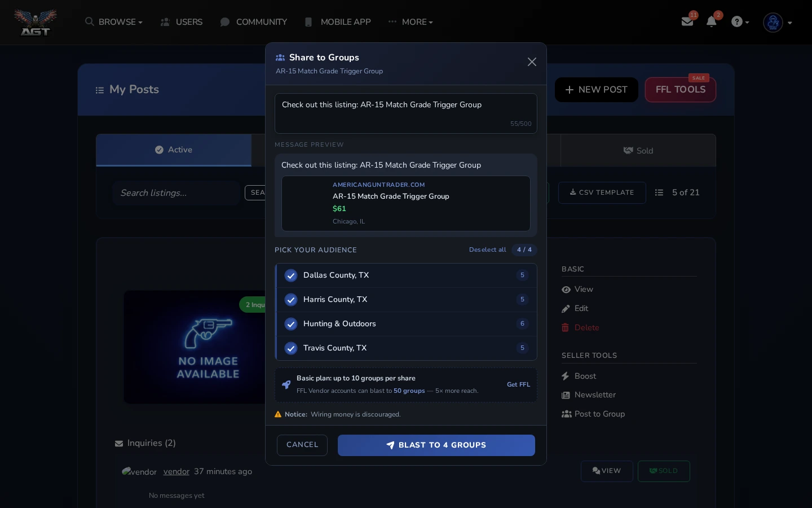
Task: Uncheck Harris County, TX group
Action: [406, 300]
